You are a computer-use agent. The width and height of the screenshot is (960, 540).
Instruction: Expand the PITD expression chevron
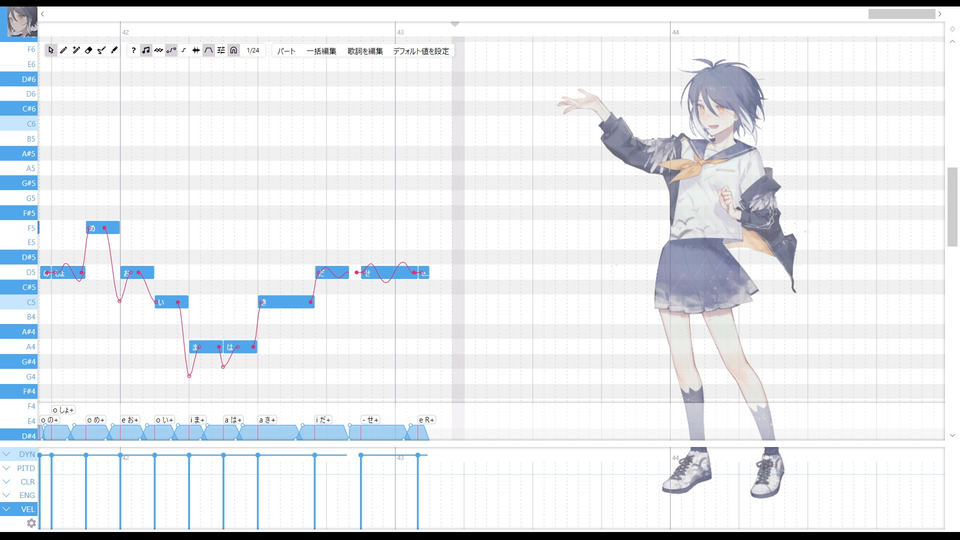coord(6,468)
